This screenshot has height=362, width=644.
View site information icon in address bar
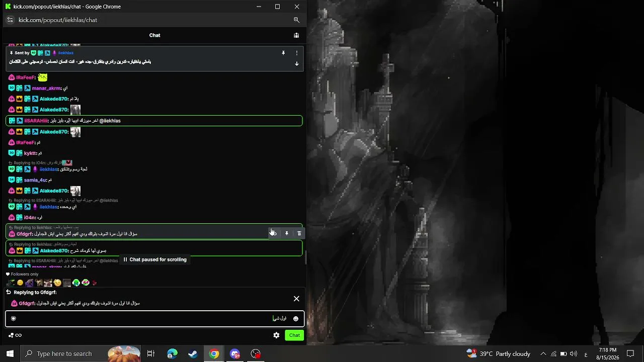(10, 20)
